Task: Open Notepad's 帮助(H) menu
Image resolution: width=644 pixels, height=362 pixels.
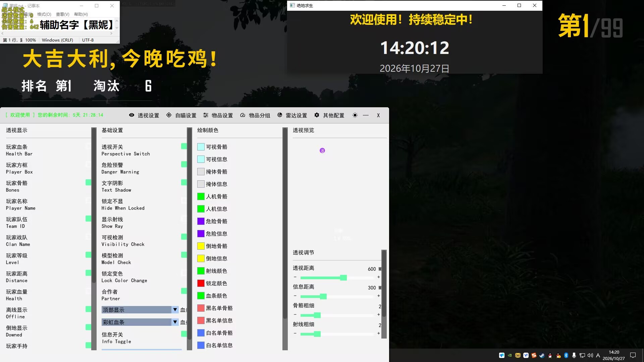Action: point(81,14)
